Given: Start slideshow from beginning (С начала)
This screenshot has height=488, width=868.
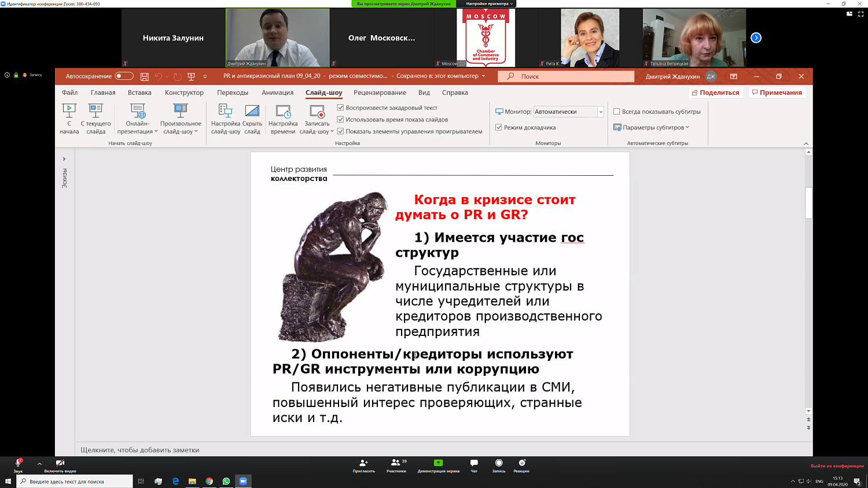Looking at the screenshot, I should (69, 119).
